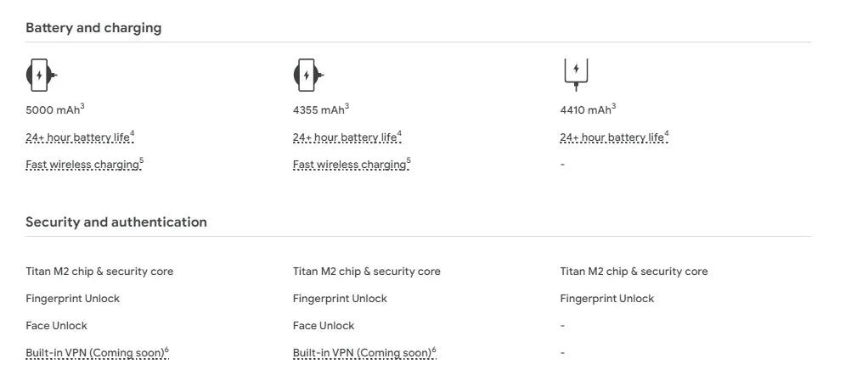Click Fingerprint Unlock text in third column
The width and height of the screenshot is (868, 370).
tap(607, 299)
